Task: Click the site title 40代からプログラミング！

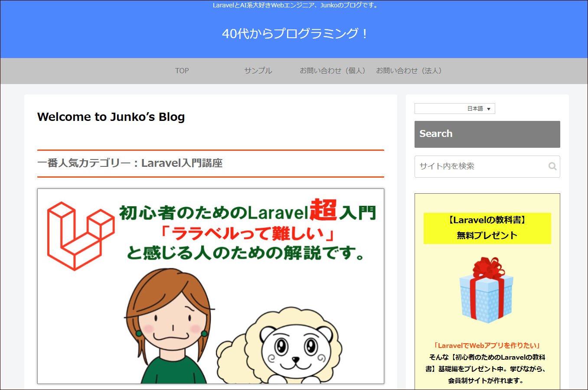Action: (x=294, y=33)
